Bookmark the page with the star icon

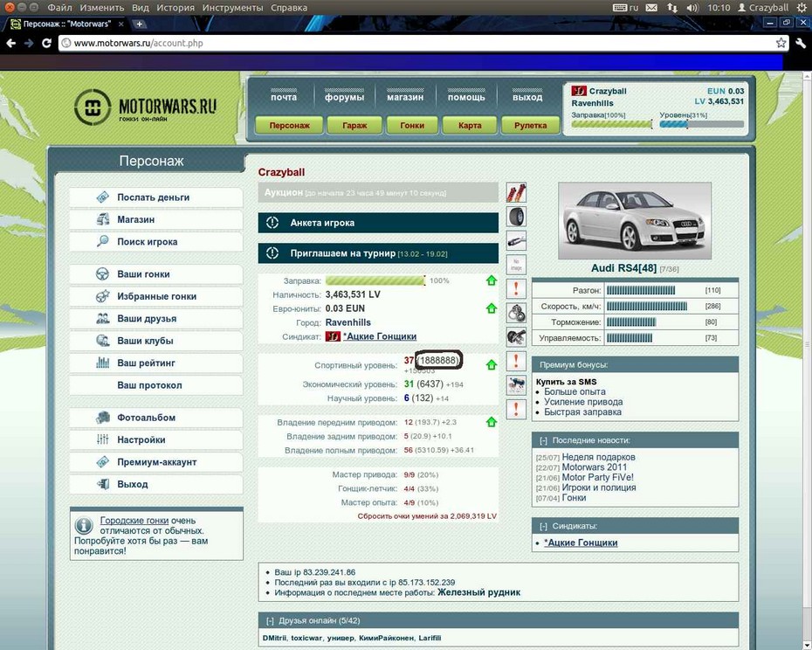coord(781,43)
